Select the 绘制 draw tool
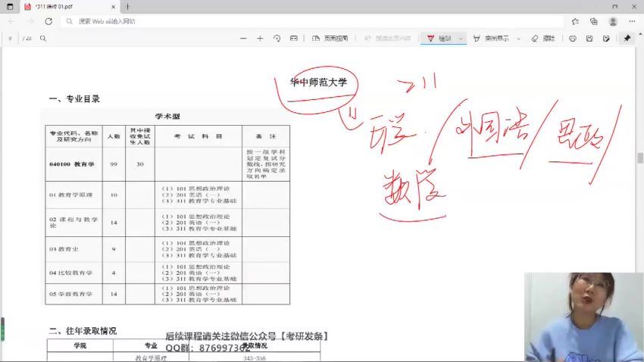 pos(439,38)
